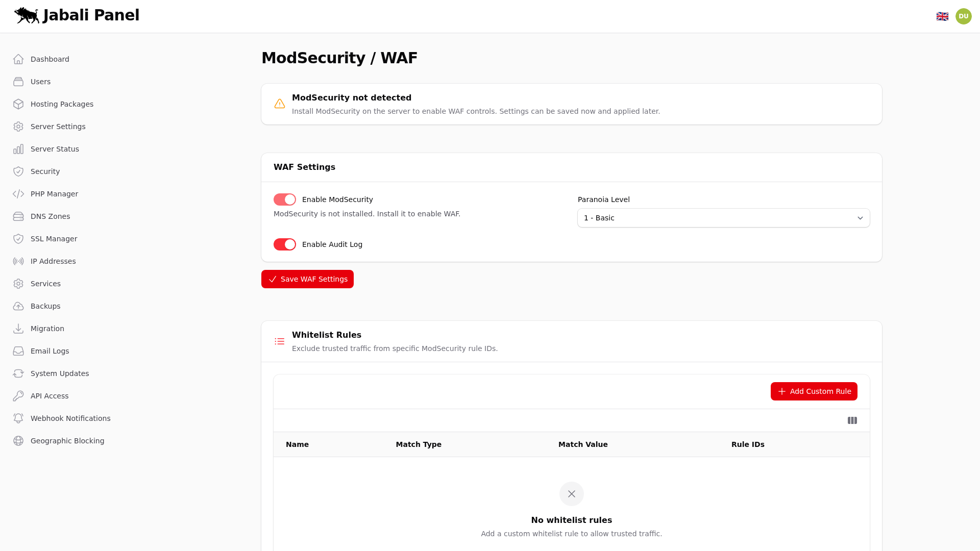Navigate to System Updates
The image size is (980, 551).
point(59,373)
